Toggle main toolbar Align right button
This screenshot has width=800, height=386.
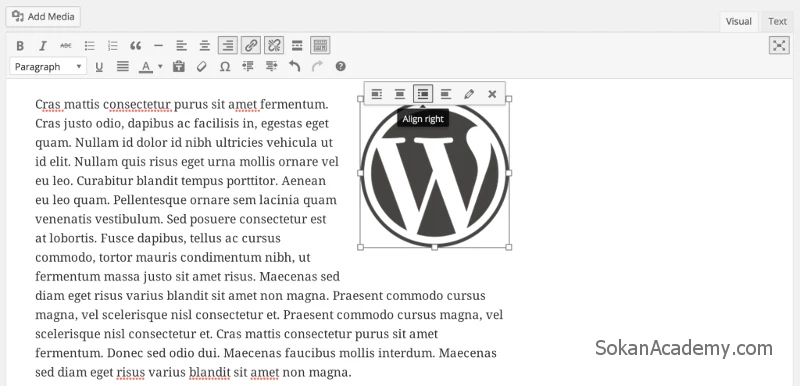point(228,45)
